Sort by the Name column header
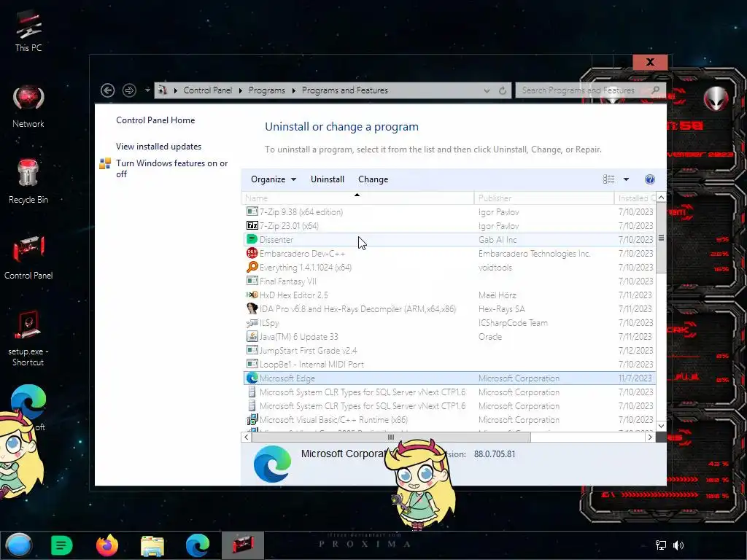Viewport: 747px width, 560px height. click(x=357, y=198)
